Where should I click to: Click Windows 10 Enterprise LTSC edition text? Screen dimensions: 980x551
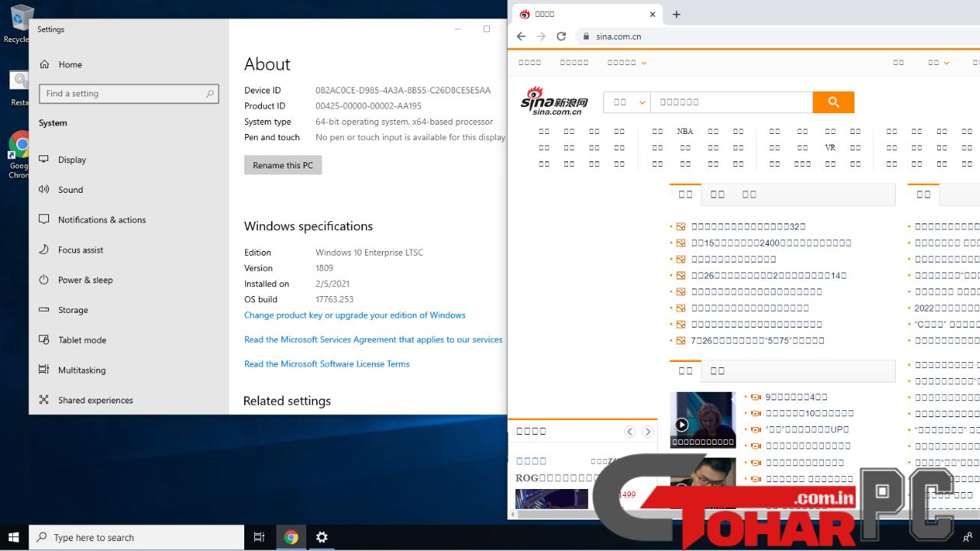(x=369, y=253)
